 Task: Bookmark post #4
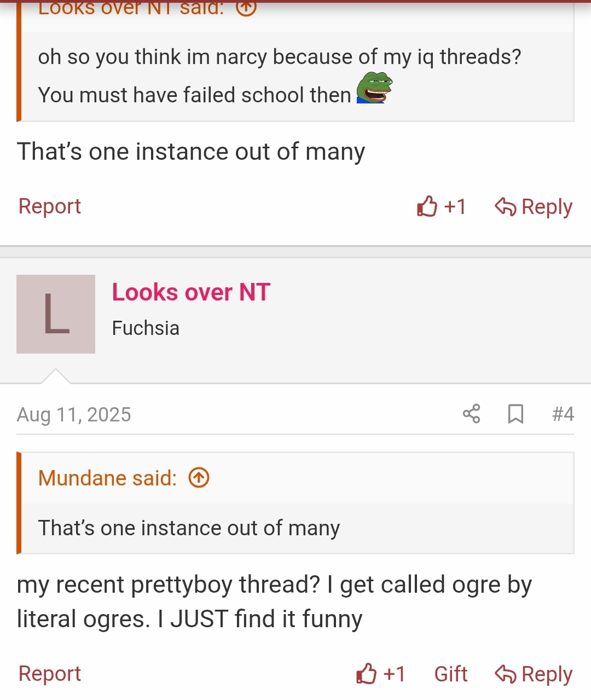tap(515, 414)
